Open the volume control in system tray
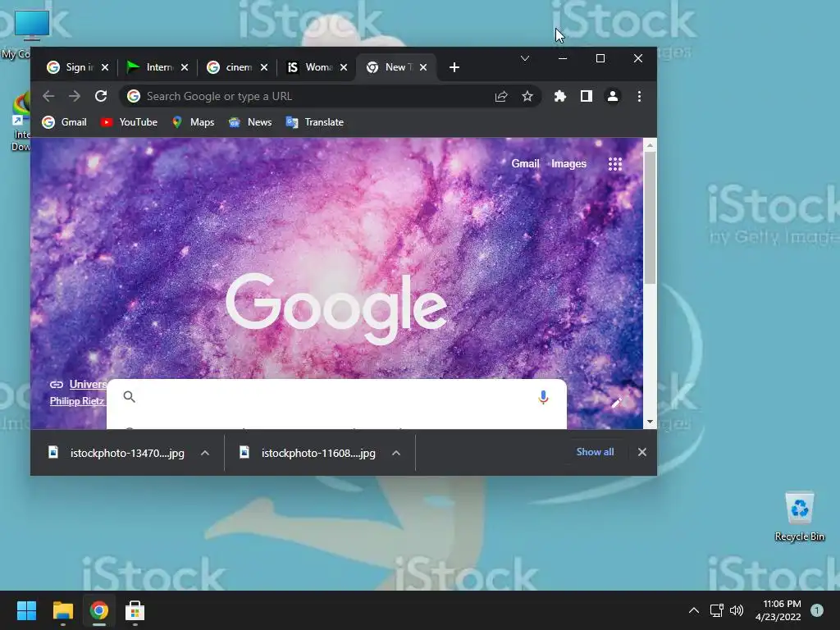Viewport: 840px width, 630px height. pos(737,610)
